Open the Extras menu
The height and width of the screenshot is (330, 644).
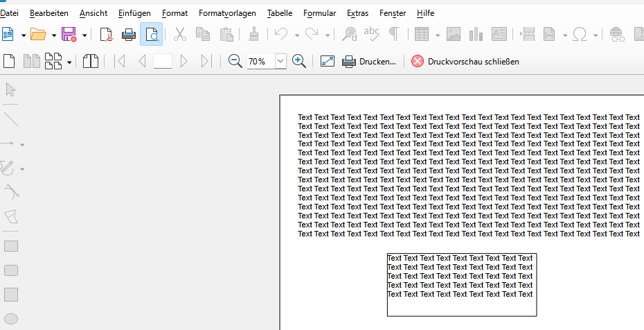click(357, 13)
